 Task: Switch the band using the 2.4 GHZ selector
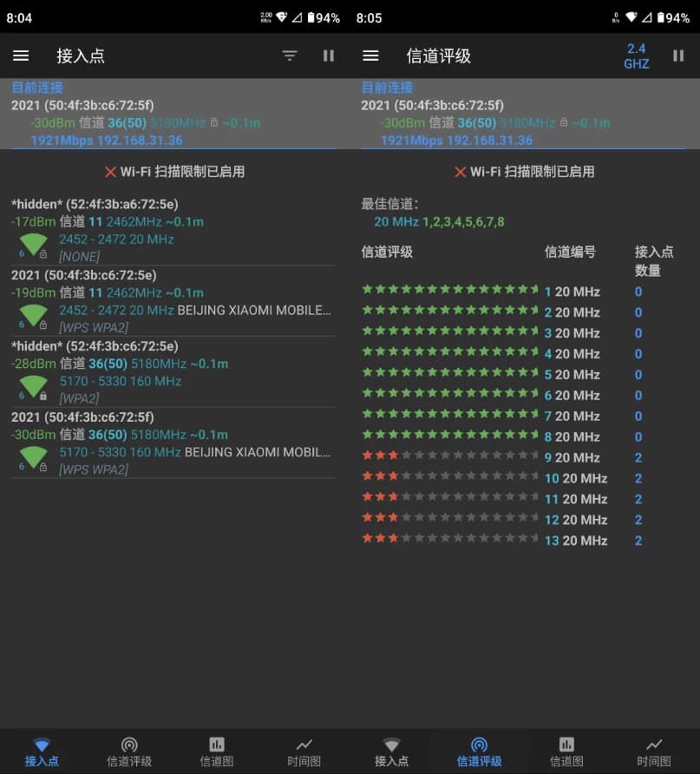636,56
